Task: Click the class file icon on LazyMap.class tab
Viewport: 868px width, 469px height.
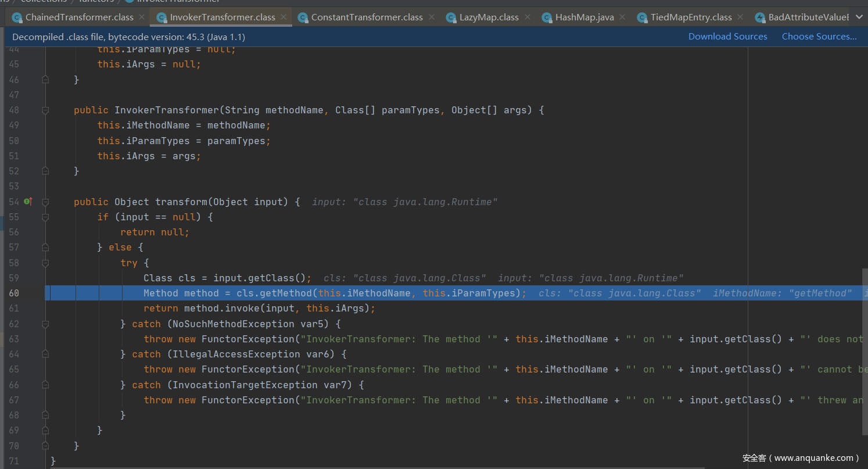Action: [x=451, y=17]
